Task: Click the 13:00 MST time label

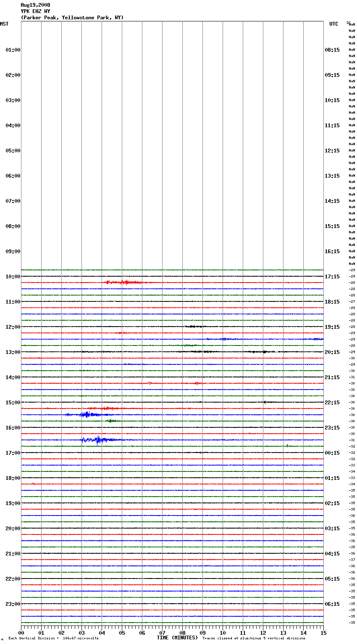Action: 13,352
